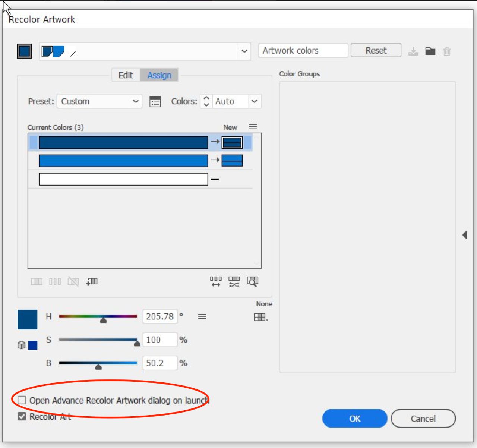Click the out of gamut cube icon
The width and height of the screenshot is (477, 448).
[21, 345]
